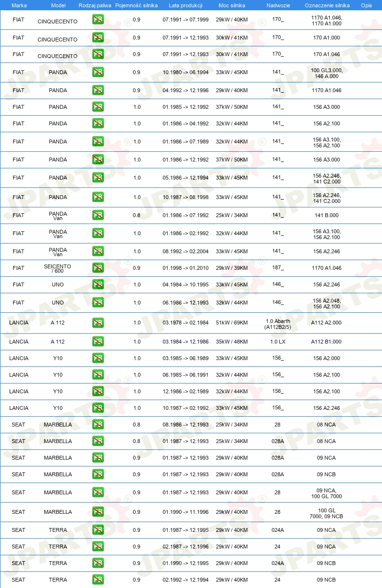Click production years '12.1986 -> 02.1989'
The image size is (382, 588).
pyautogui.click(x=186, y=391)
